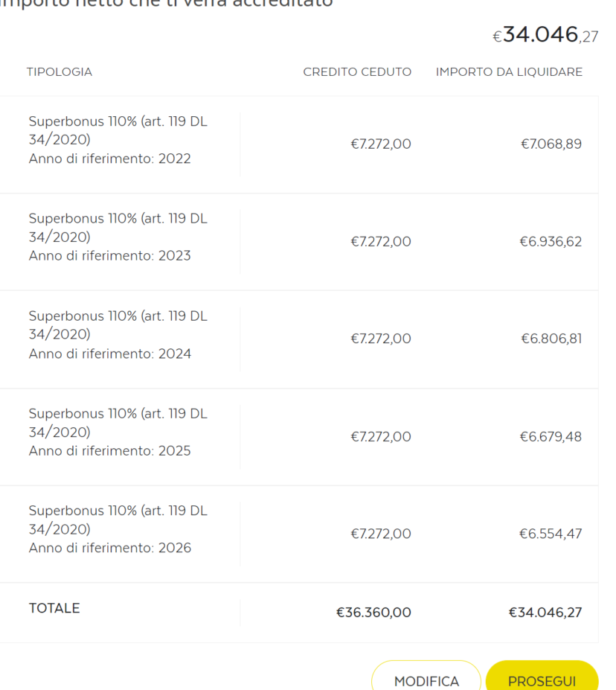Click the TOTALE row label
The image size is (616, 690).
coord(54,608)
